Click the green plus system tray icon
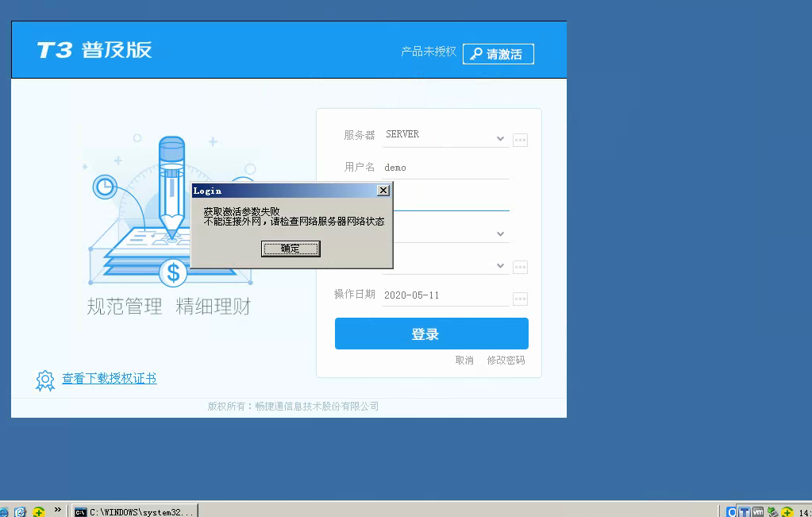Screen dimensions: 812x517 787,511
